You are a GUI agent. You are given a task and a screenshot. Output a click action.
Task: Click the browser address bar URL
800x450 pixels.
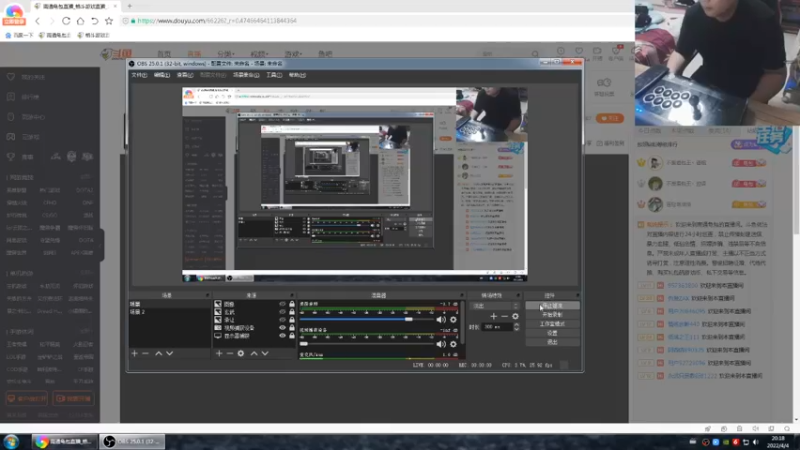coord(217,21)
